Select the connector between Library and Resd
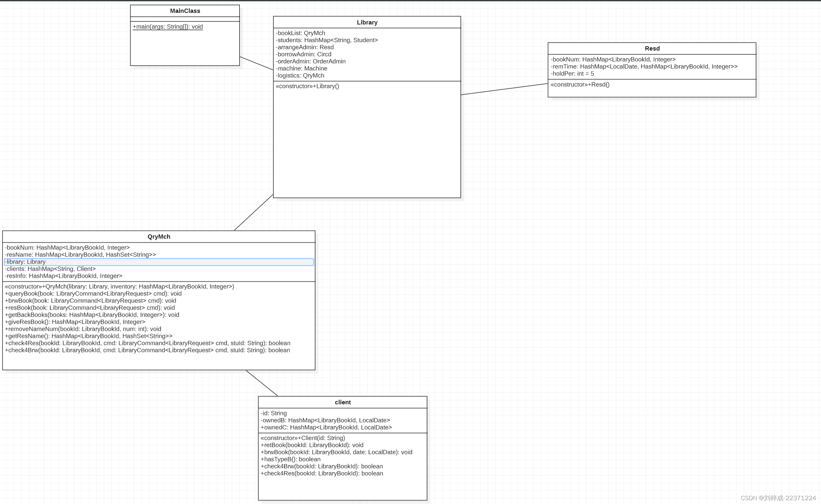The height and width of the screenshot is (504, 821). click(x=504, y=89)
